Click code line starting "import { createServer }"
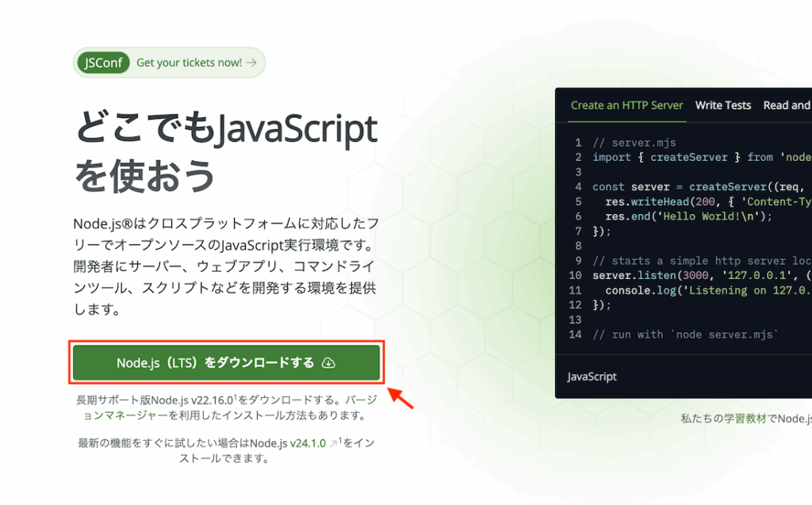The width and height of the screenshot is (812, 505). [x=703, y=158]
